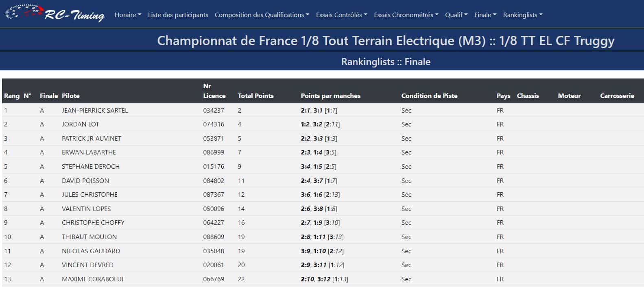The height and width of the screenshot is (287, 644).
Task: Expand Composition des Qualifications menu
Action: 262,15
